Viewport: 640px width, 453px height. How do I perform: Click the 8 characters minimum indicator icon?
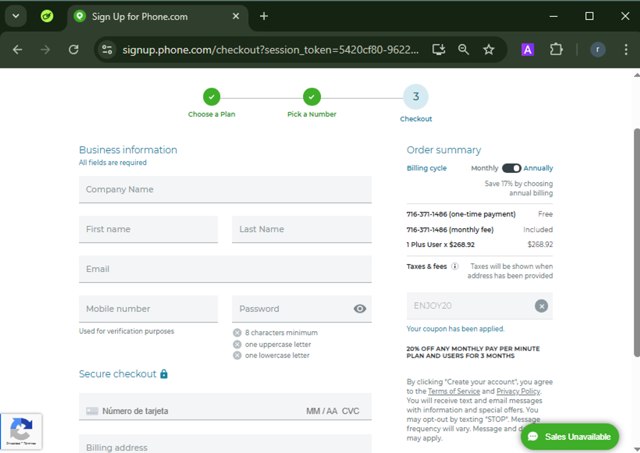pos(237,333)
